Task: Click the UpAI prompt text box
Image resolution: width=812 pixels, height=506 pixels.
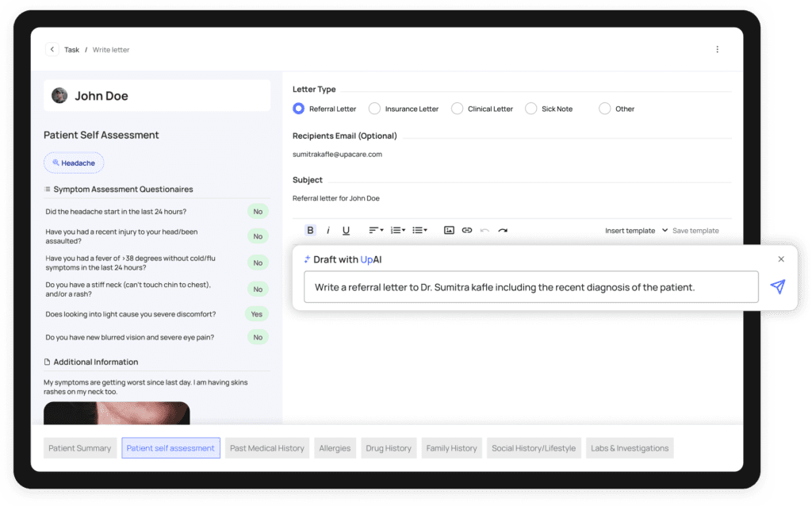Action: pos(530,287)
